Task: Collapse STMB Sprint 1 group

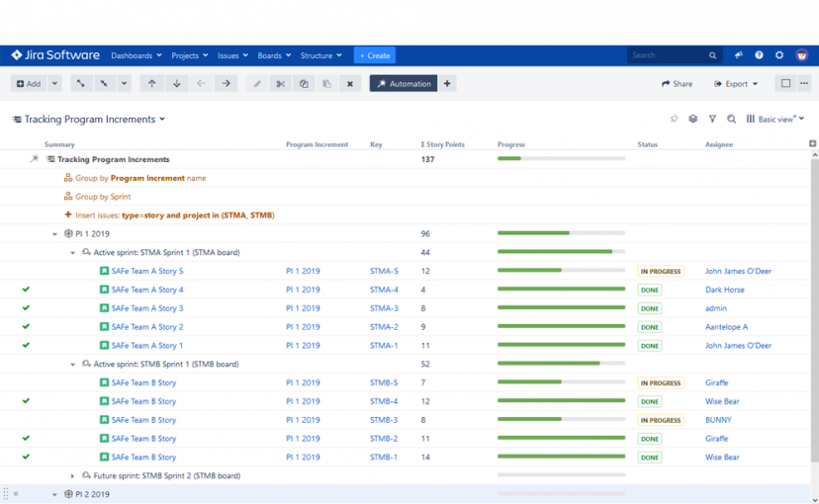Action: point(72,365)
